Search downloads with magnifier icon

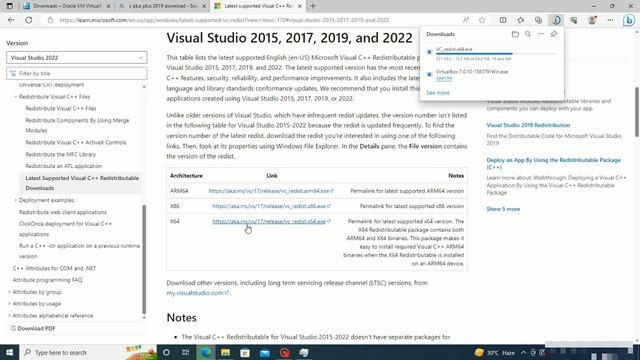528,34
